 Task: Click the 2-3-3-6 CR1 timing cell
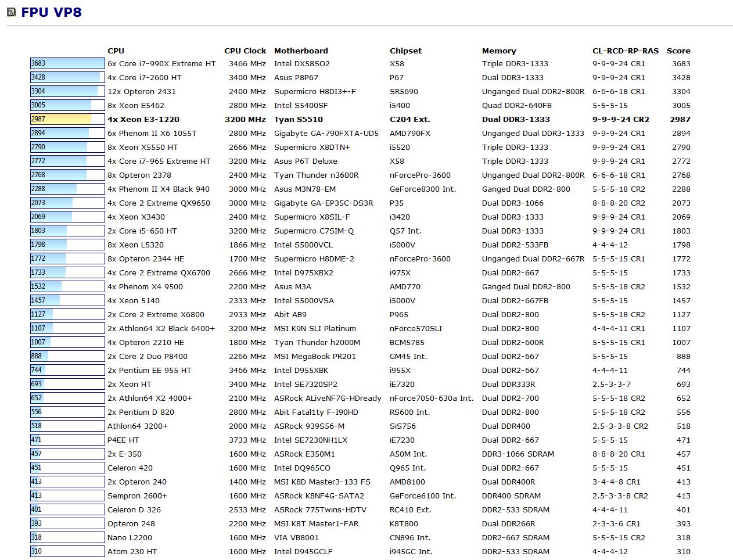click(x=616, y=523)
